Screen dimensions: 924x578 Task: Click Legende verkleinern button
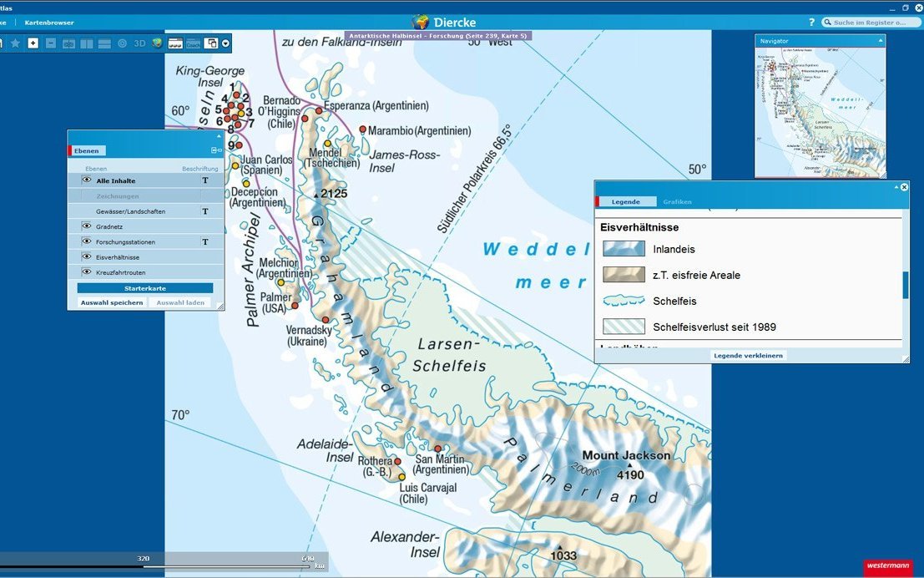point(748,355)
